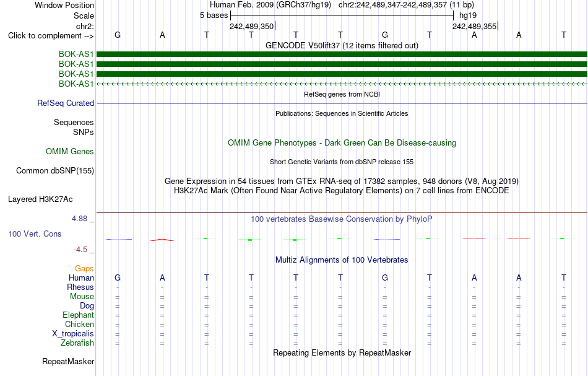
Task: Click the OMIM Genes track label
Action: [x=70, y=152]
